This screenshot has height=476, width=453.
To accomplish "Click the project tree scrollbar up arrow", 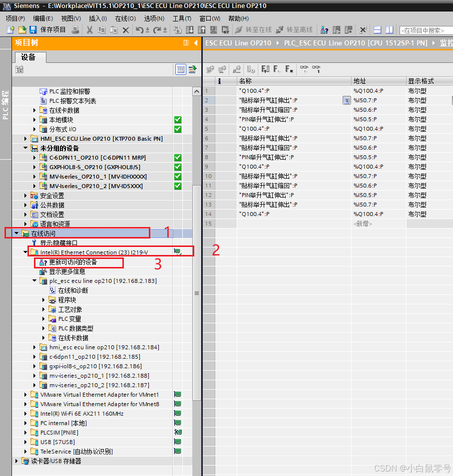I will pos(197,91).
